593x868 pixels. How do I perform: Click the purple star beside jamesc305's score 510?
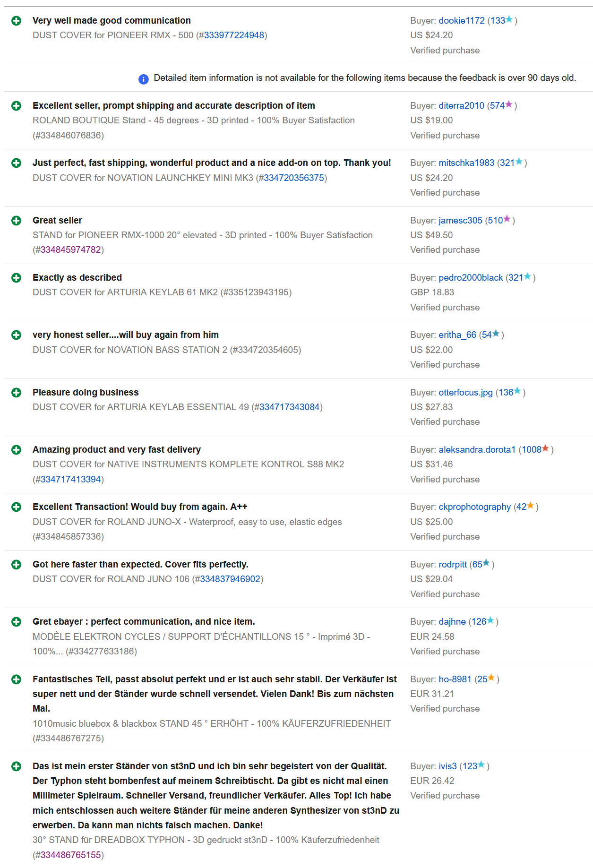(x=507, y=219)
